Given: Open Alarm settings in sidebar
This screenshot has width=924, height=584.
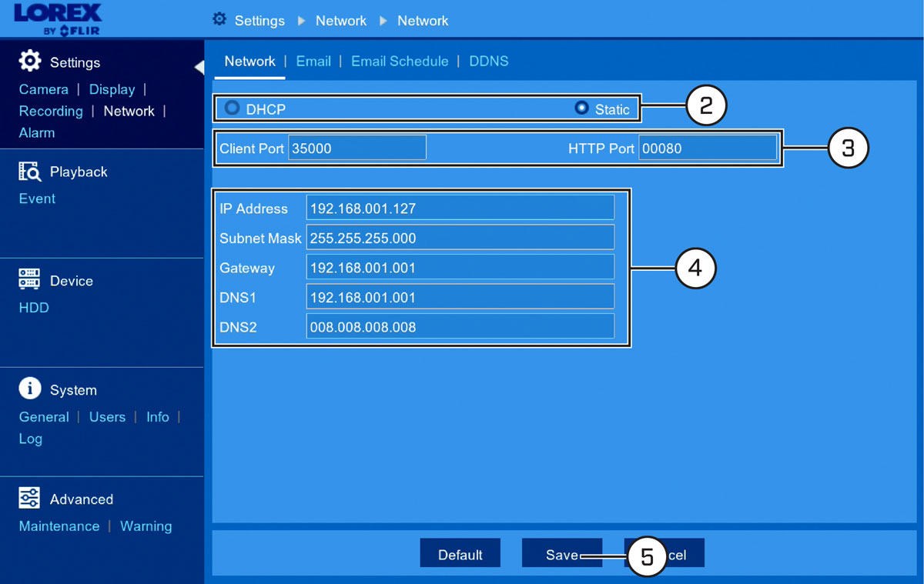Looking at the screenshot, I should pos(37,132).
